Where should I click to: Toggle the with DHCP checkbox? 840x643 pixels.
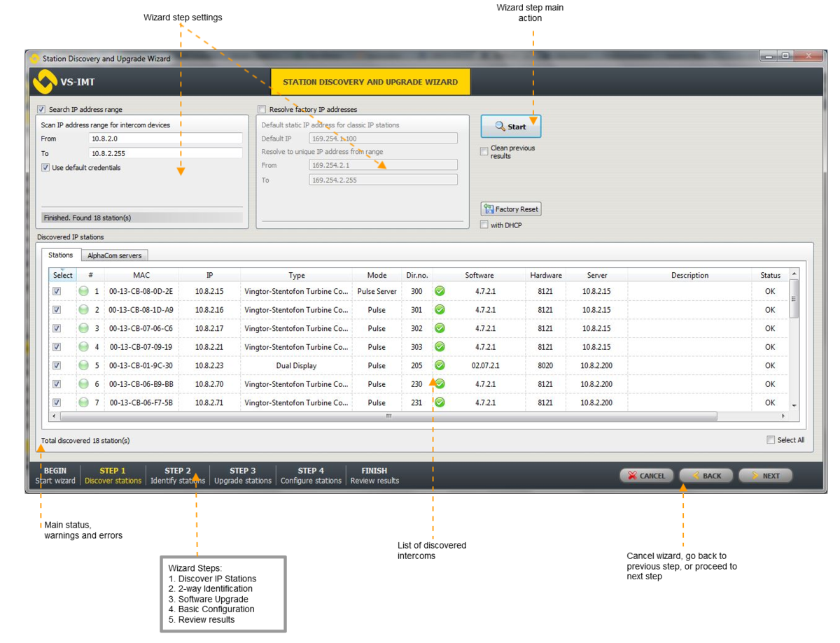point(484,225)
